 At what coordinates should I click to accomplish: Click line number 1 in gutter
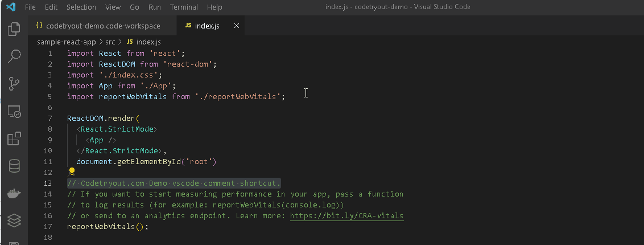coord(50,54)
